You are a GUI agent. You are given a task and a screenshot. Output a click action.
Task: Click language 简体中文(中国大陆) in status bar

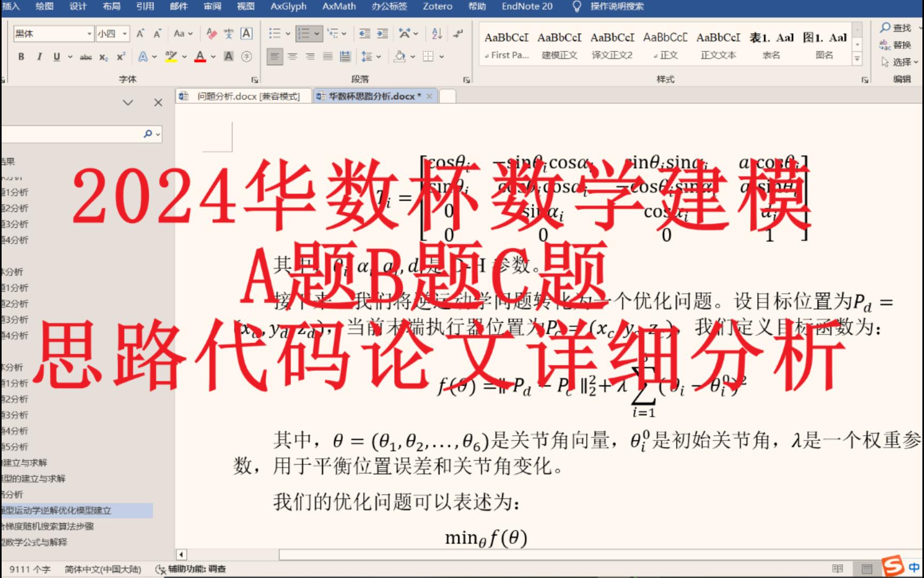(103, 569)
